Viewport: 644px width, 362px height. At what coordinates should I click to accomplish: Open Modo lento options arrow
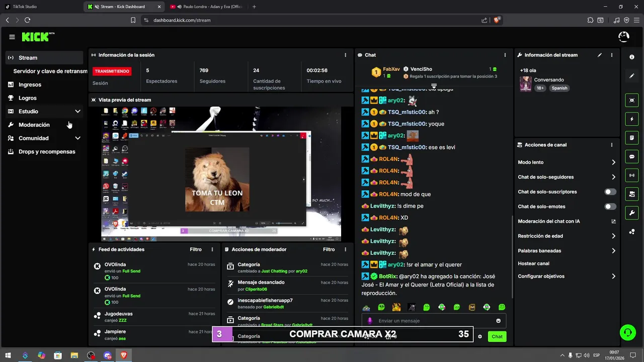tap(613, 162)
